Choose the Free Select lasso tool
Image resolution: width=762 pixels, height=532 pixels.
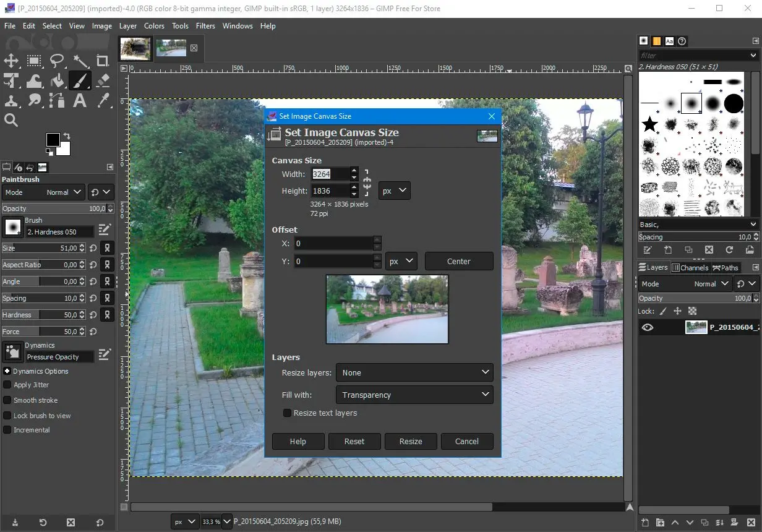[57, 61]
